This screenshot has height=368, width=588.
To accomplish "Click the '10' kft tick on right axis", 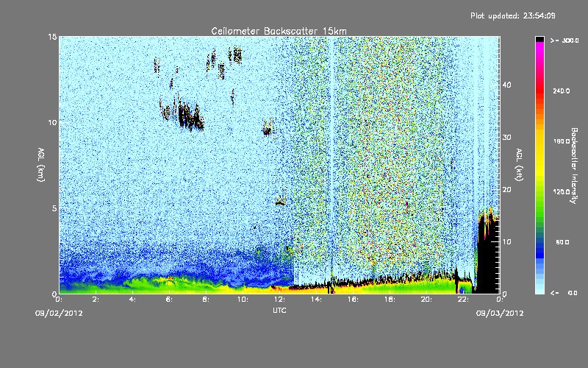I will 506,241.
